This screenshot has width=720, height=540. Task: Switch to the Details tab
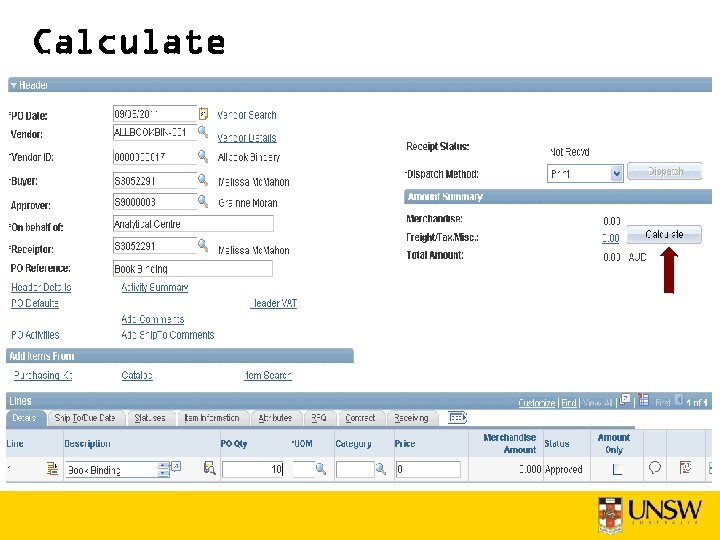pyautogui.click(x=24, y=418)
